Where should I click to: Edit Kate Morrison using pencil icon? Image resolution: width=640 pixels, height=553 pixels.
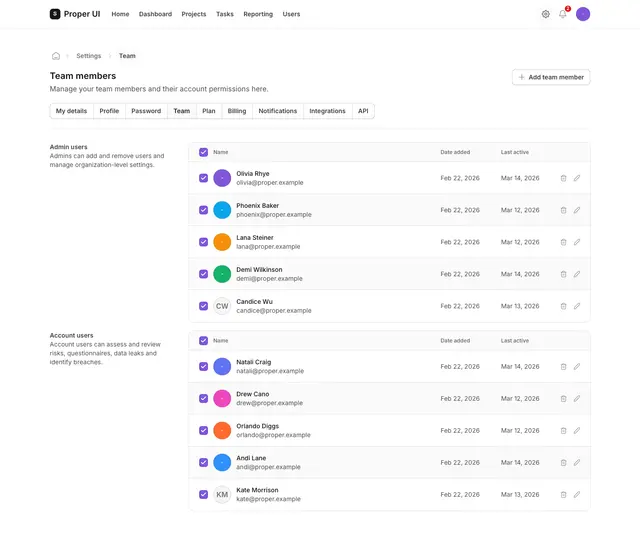577,495
